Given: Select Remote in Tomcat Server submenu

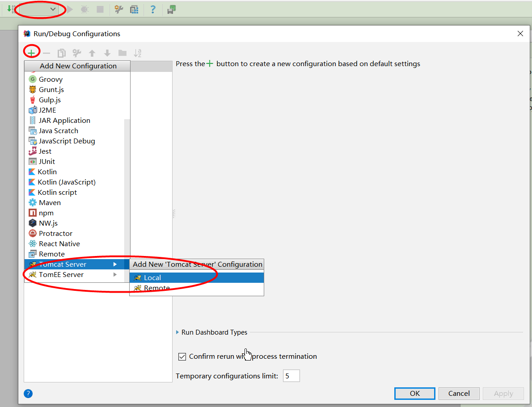Looking at the screenshot, I should tap(197, 288).
